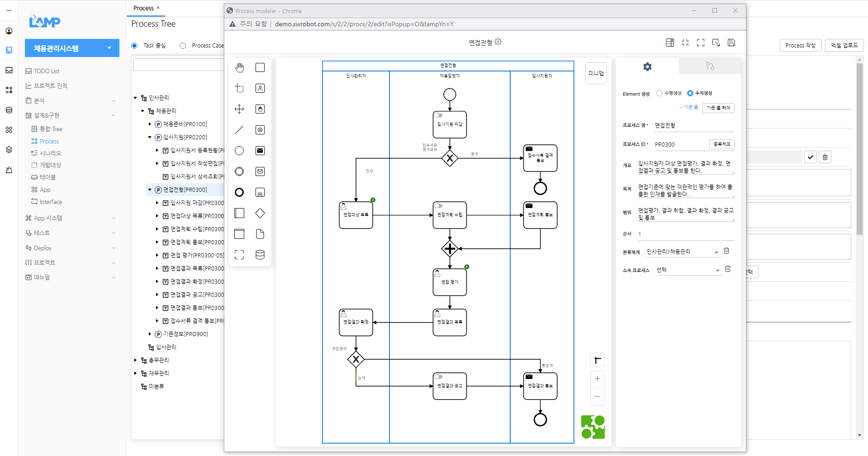Switch to the properties gear tab
The image size is (868, 456).
(647, 66)
